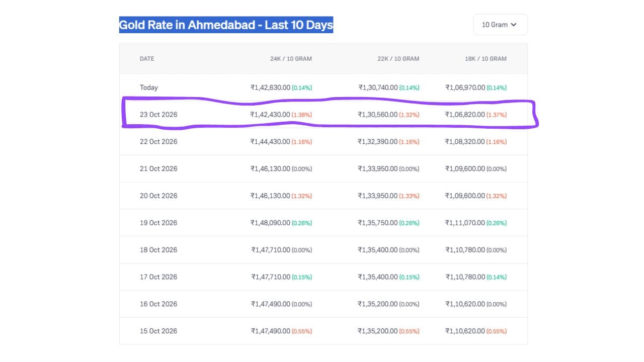This screenshot has width=644, height=362.
Task: Open the 10 Gram unit dropdown
Action: [x=500, y=25]
